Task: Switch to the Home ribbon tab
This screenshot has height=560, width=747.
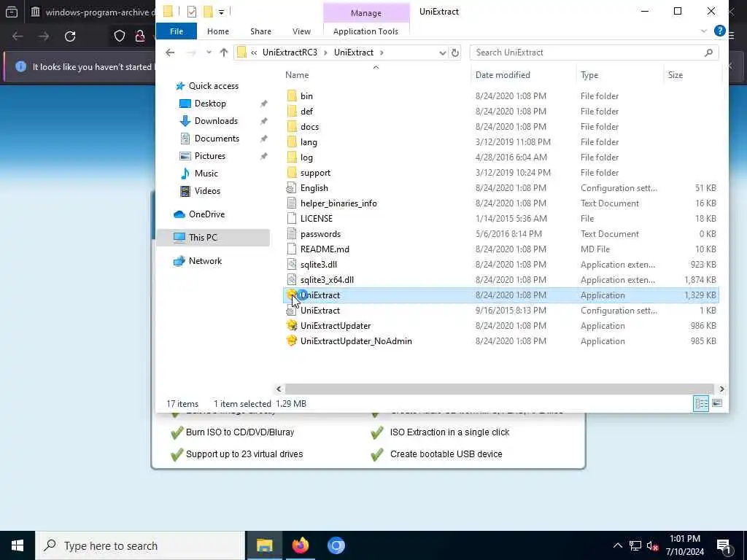Action: [218, 31]
